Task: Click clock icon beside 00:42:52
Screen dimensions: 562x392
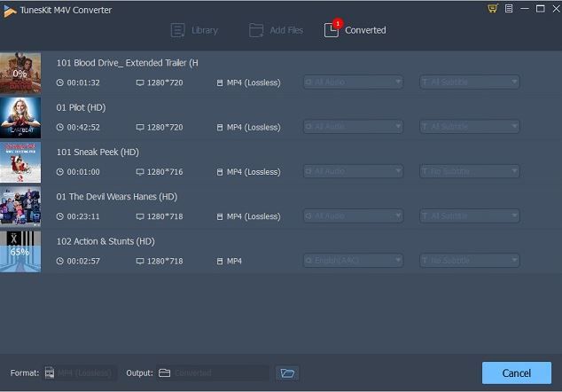Action: (60, 128)
